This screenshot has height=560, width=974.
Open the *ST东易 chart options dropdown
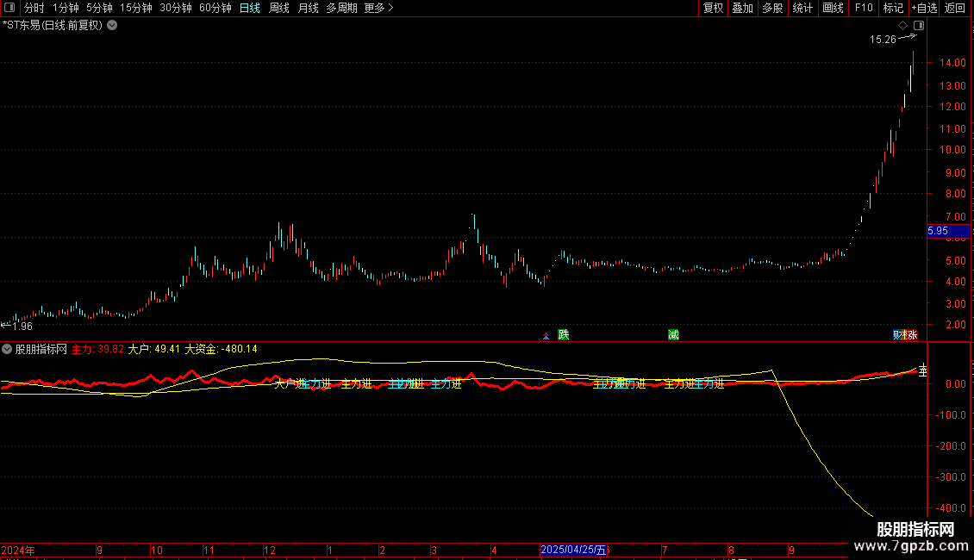[x=112, y=26]
